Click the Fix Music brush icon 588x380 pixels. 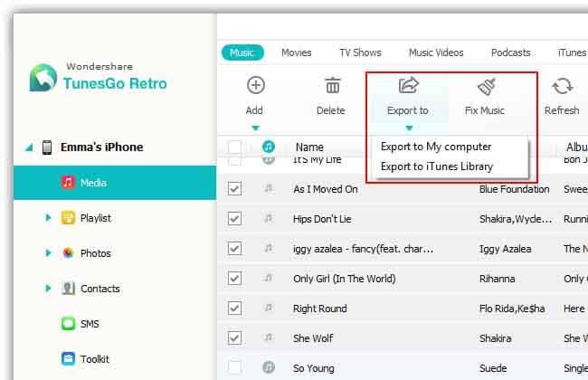click(487, 86)
